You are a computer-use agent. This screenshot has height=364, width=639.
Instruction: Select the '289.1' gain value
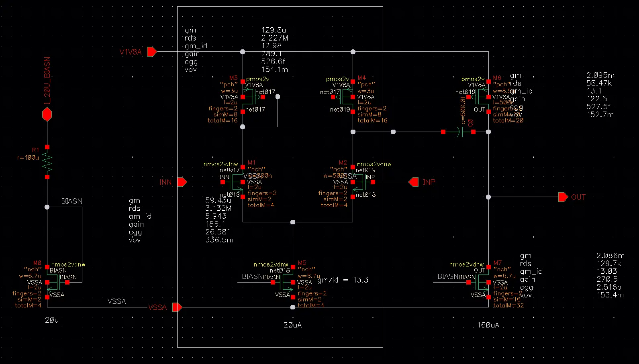[x=272, y=53]
